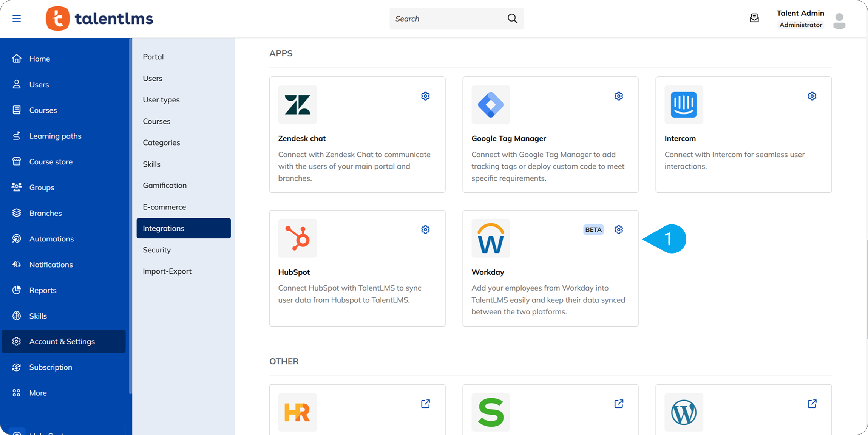Click the search magnifier icon
Viewport: 868px width, 435px height.
tap(512, 19)
